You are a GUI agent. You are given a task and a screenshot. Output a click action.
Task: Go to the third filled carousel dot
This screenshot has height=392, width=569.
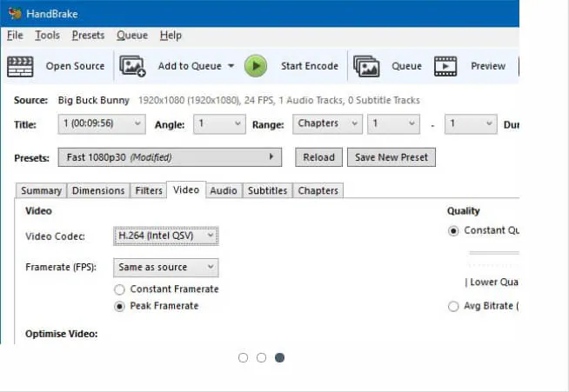(279, 358)
